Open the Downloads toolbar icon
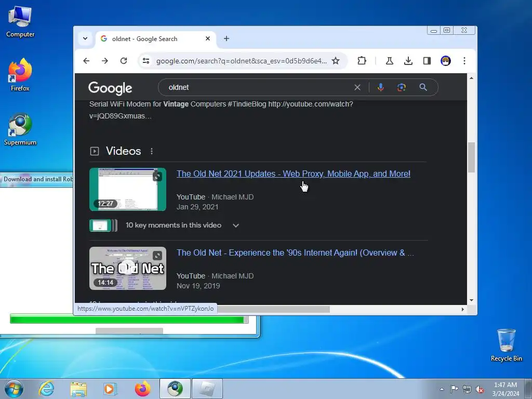Viewport: 532px width, 399px height. (408, 61)
